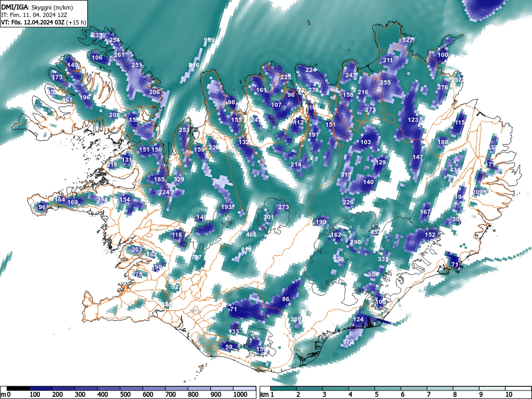Click the visibility value '129'
The width and height of the screenshot is (532, 399).
pos(380,162)
